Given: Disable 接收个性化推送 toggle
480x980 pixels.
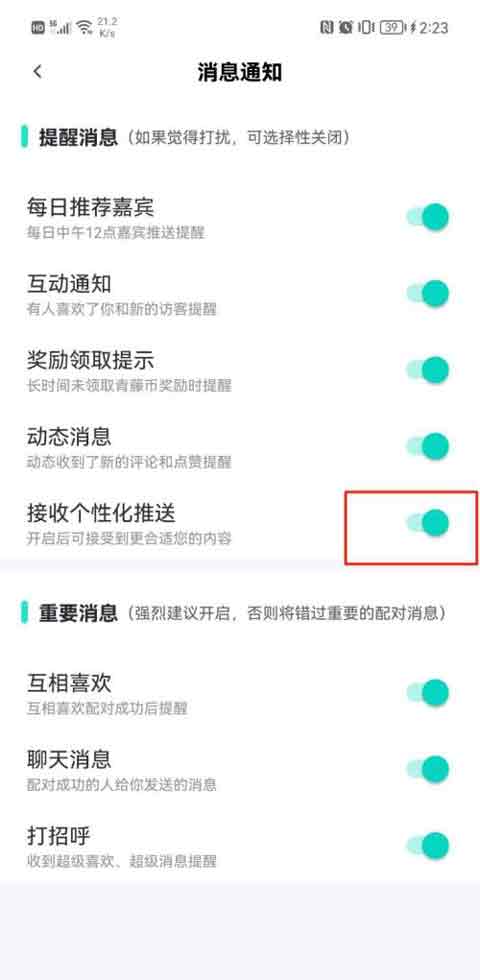Looking at the screenshot, I should 428,523.
